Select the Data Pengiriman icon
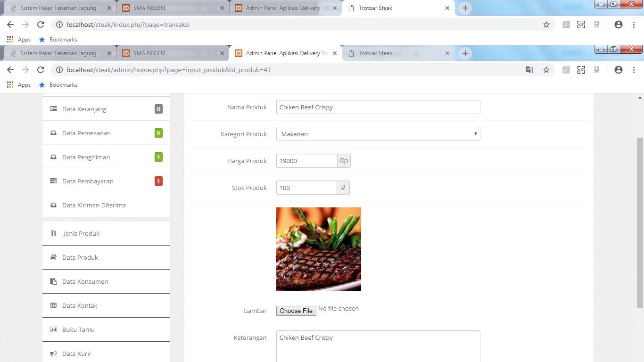The image size is (644, 362). [x=53, y=157]
